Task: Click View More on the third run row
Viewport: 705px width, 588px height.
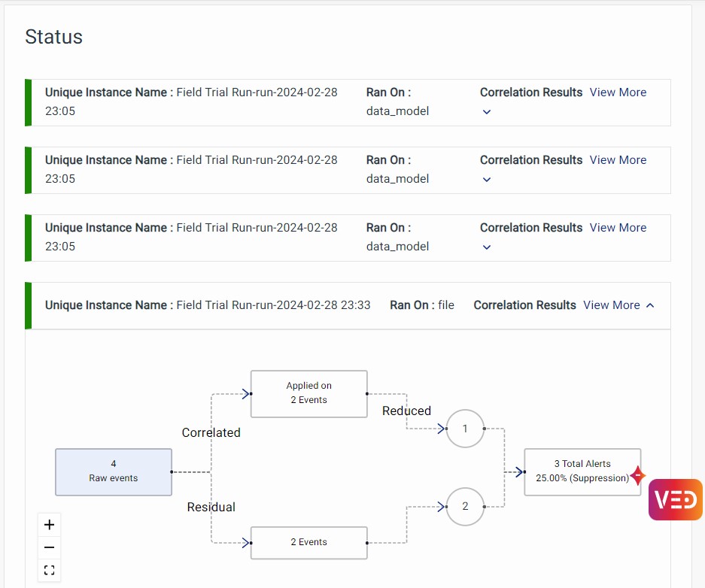Action: tap(618, 228)
